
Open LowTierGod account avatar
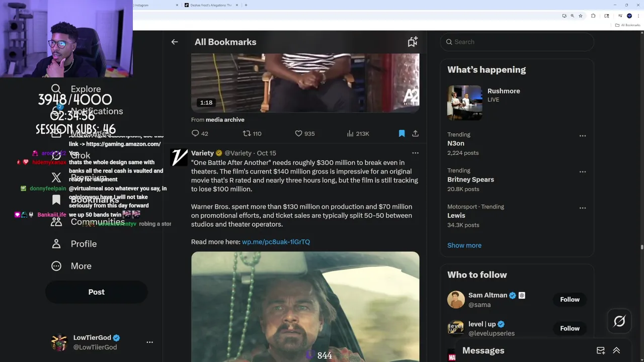59,342
